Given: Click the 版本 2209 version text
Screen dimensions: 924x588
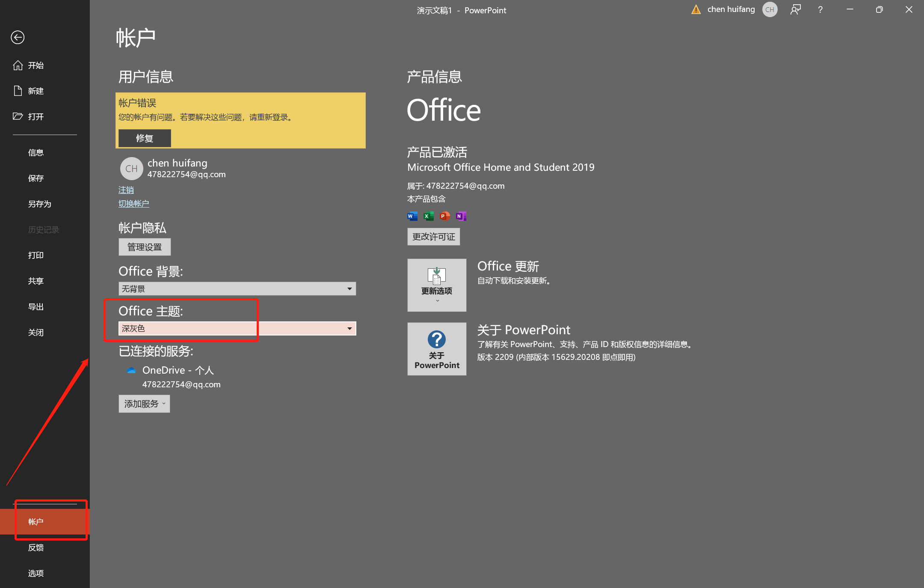Looking at the screenshot, I should tap(557, 357).
